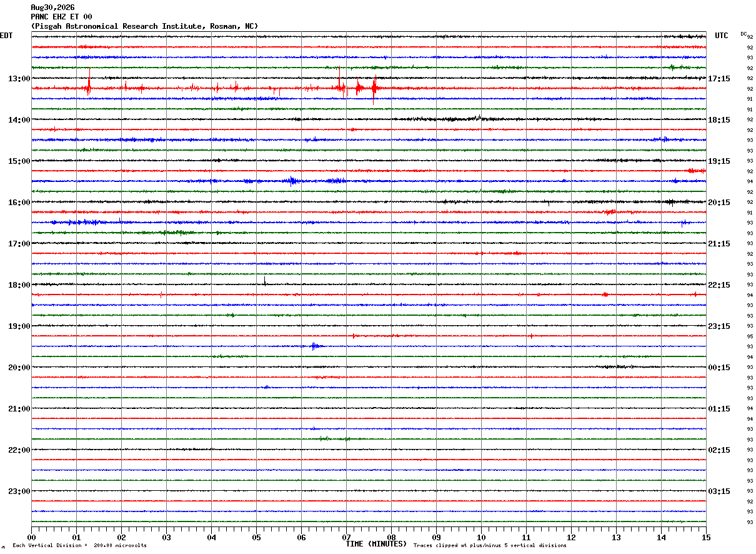
Task: Click the TIME (MINUTES) axis title
Action: [x=376, y=544]
